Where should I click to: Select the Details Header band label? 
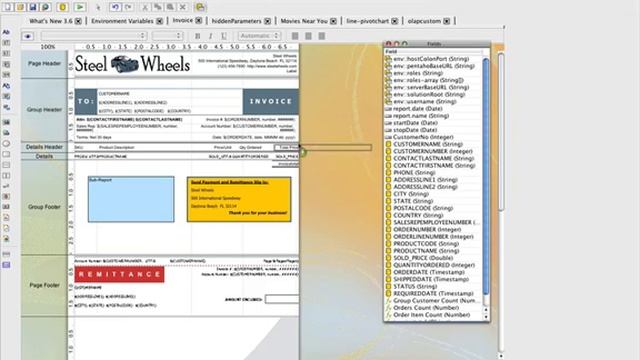(x=44, y=147)
